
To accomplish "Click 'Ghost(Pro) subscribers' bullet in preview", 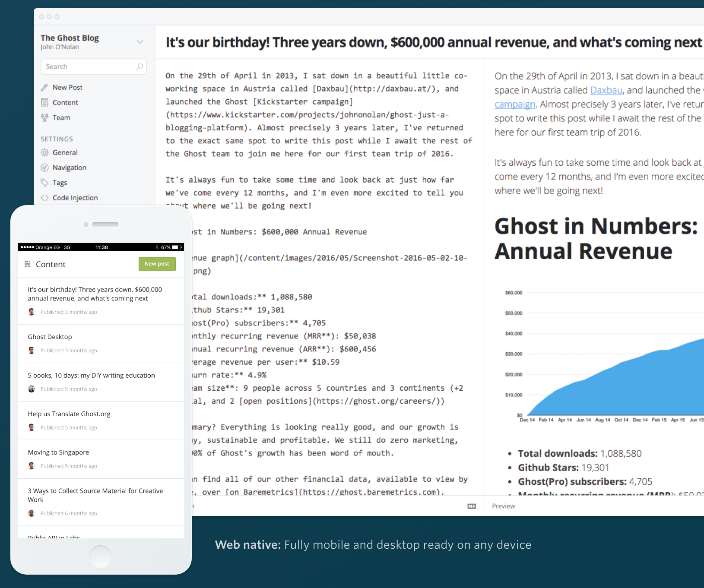I will click(x=585, y=481).
